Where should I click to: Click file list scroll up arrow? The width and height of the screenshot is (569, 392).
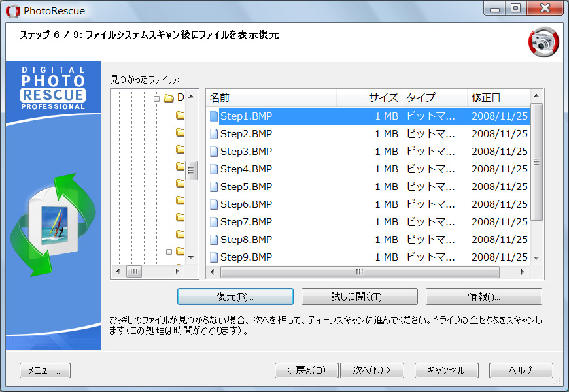pyautogui.click(x=536, y=96)
